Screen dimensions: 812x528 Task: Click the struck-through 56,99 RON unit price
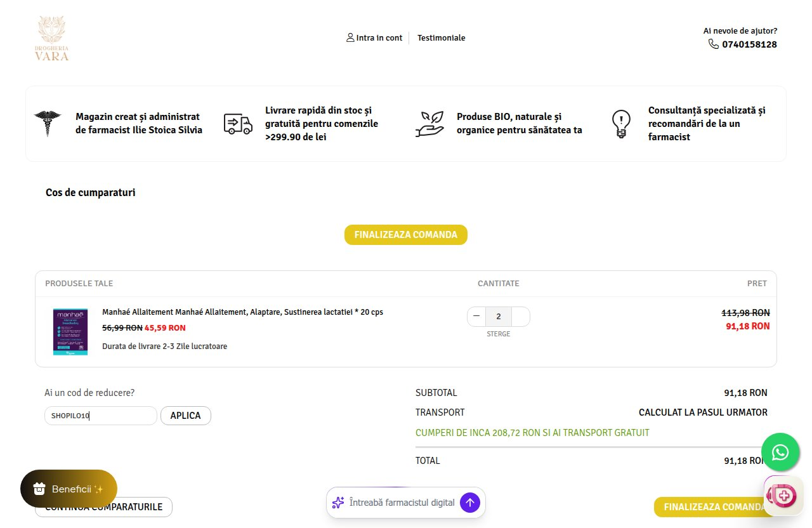(122, 328)
